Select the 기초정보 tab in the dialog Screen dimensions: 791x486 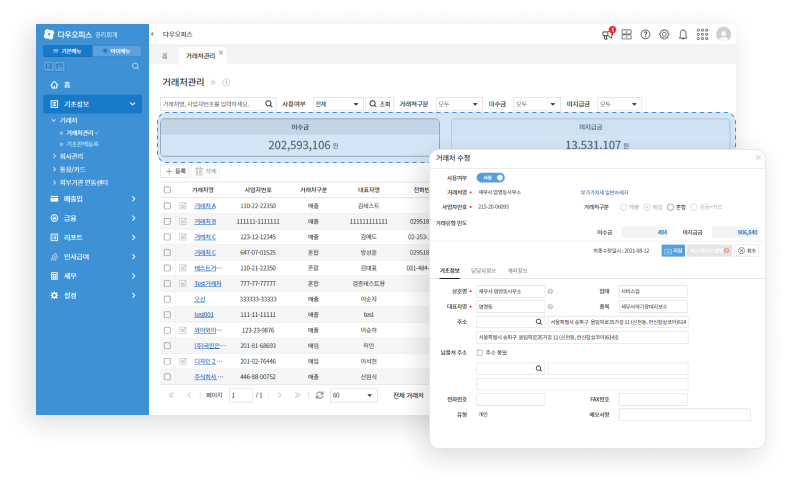click(x=449, y=271)
